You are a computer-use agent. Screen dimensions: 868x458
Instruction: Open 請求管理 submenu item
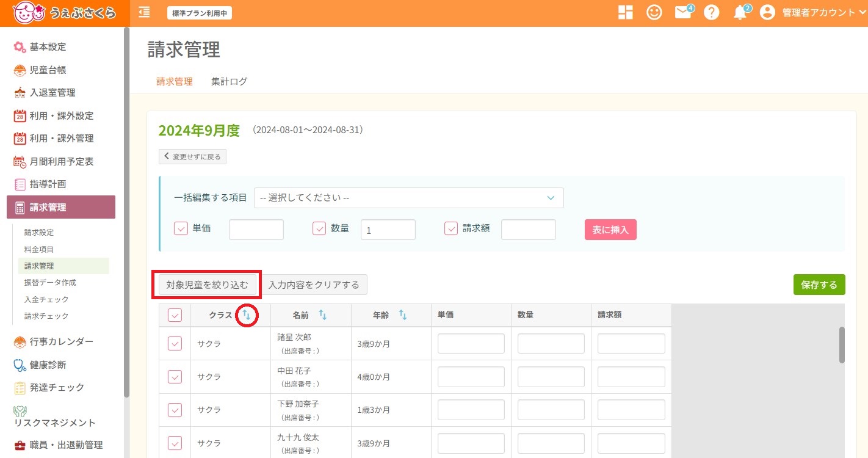point(63,266)
